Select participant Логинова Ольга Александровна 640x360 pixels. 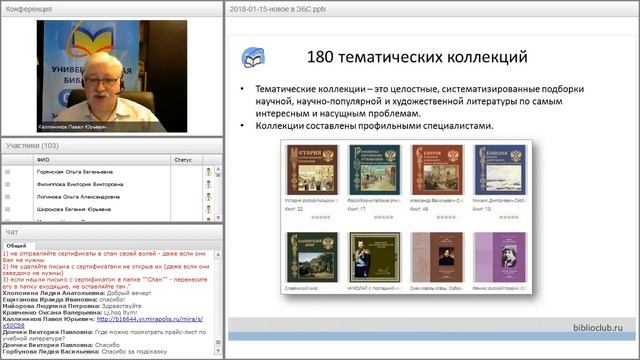coord(78,197)
